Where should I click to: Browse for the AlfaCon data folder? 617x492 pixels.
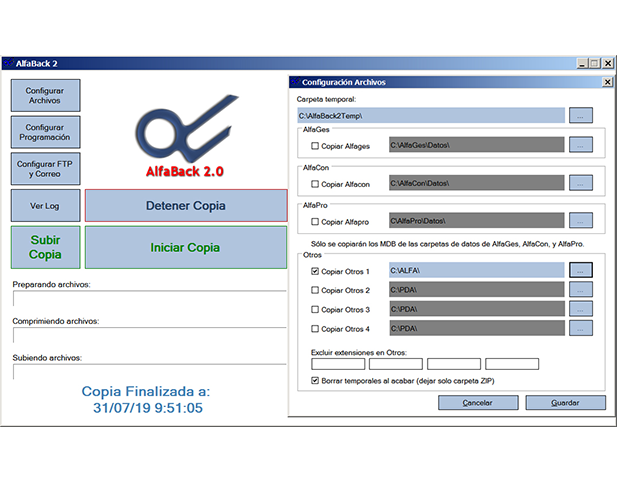click(581, 183)
